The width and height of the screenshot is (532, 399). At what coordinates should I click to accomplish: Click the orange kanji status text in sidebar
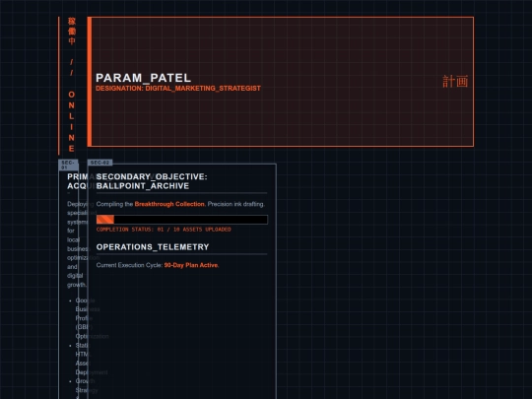click(72, 31)
